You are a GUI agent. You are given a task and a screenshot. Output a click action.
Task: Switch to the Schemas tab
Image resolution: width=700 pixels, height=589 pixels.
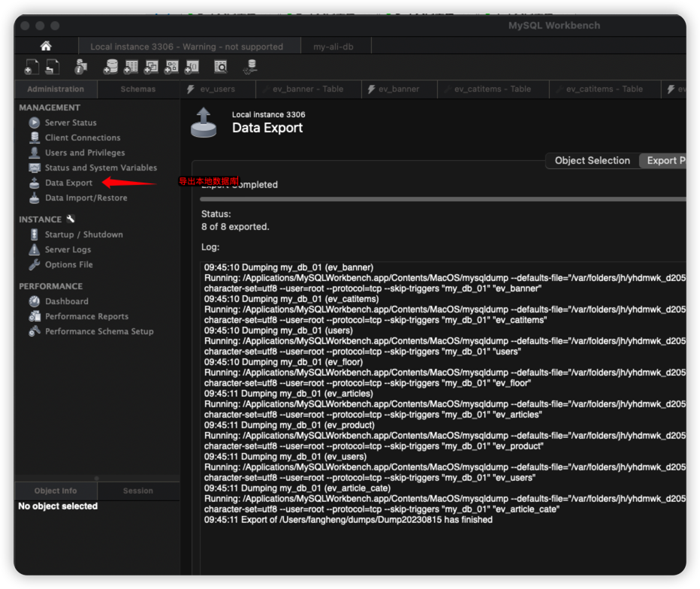(x=138, y=89)
